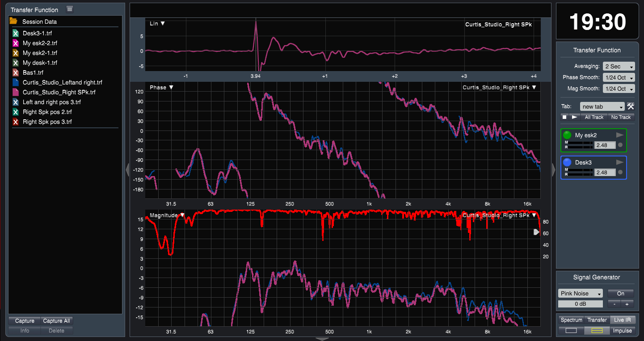Toggle the Desk3 delay tracking dot
This screenshot has height=341, width=644.
[620, 172]
